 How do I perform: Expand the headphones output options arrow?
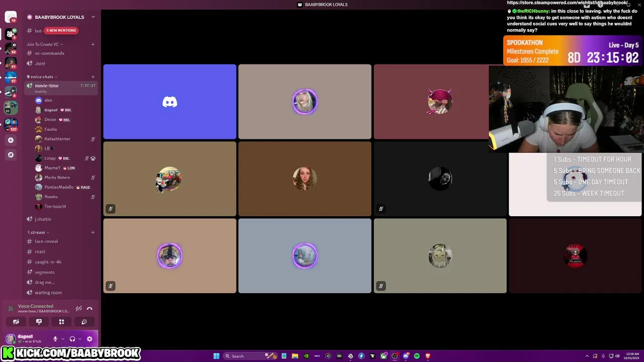[79, 339]
